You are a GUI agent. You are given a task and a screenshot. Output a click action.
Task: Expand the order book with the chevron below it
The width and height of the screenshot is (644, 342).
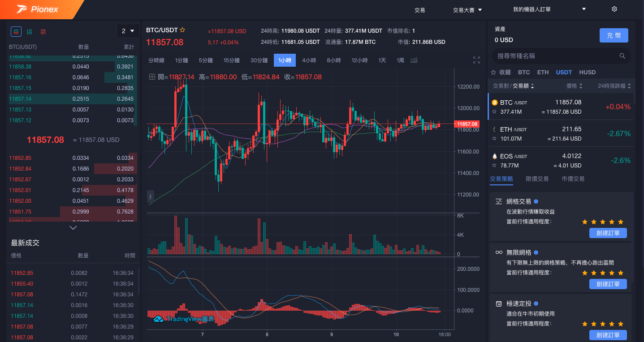[x=73, y=228]
